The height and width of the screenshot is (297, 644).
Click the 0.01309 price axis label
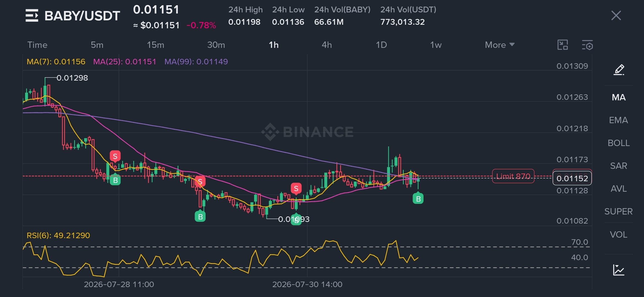572,66
